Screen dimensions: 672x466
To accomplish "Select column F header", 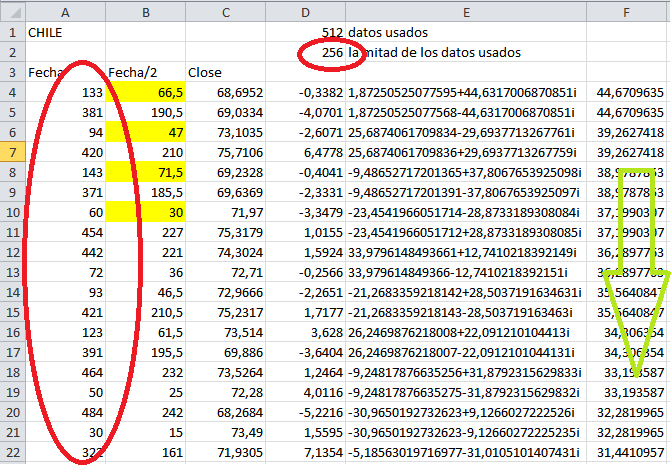I will tap(629, 11).
